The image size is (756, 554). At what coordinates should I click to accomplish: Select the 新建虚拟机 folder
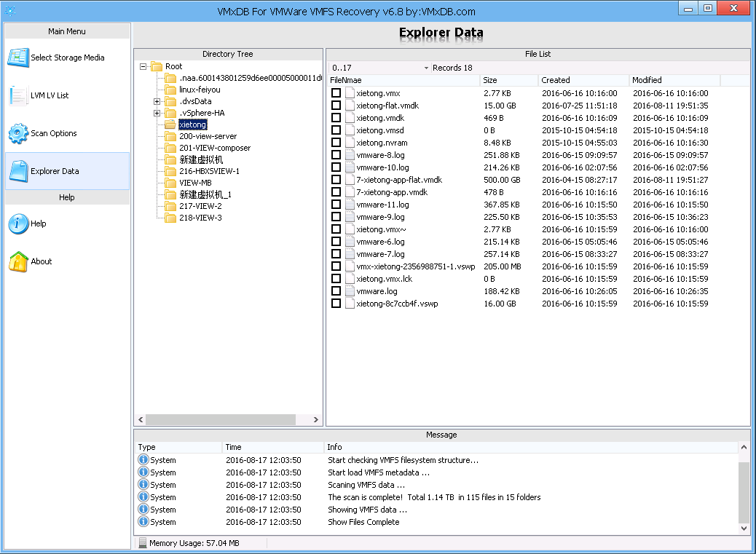201,159
